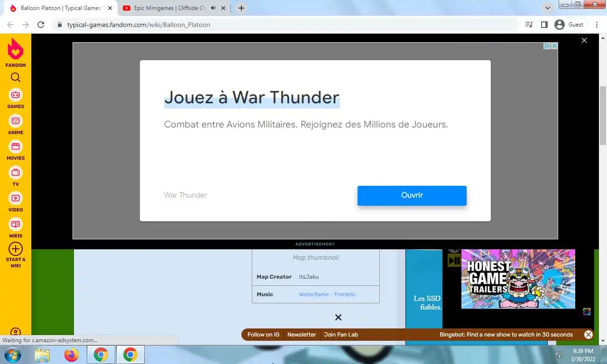This screenshot has width=607, height=364.
Task: Select the second Chrome taskbar window
Action: [130, 355]
